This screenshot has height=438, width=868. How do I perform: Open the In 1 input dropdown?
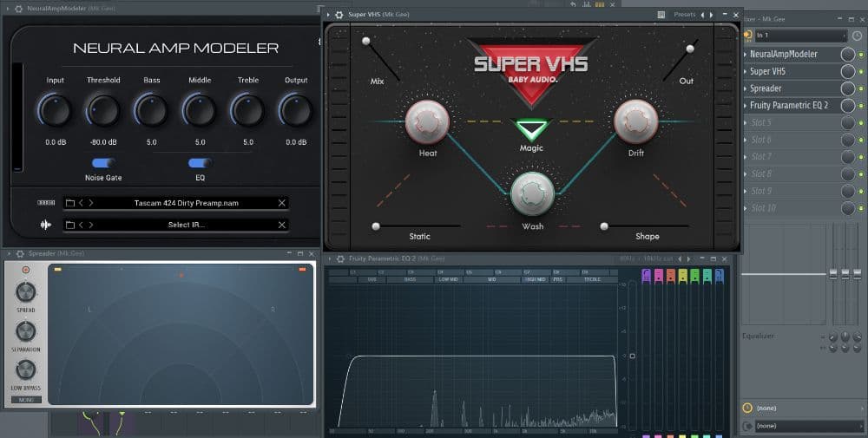click(800, 36)
